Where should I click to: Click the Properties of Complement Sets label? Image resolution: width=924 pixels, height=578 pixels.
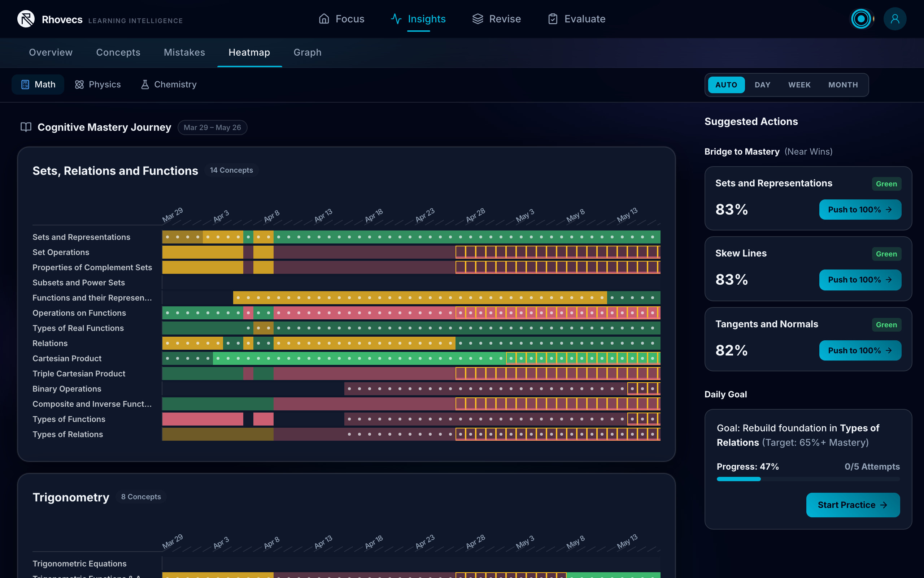[x=92, y=268]
